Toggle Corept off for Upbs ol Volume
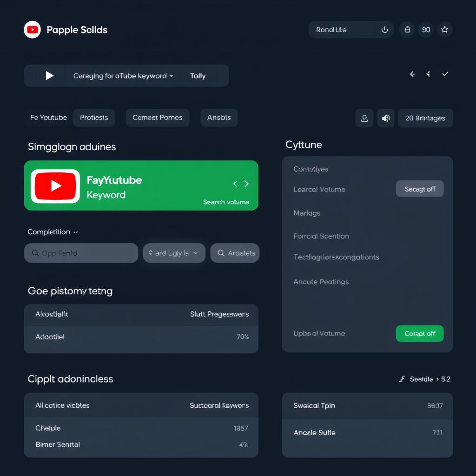 pyautogui.click(x=419, y=333)
